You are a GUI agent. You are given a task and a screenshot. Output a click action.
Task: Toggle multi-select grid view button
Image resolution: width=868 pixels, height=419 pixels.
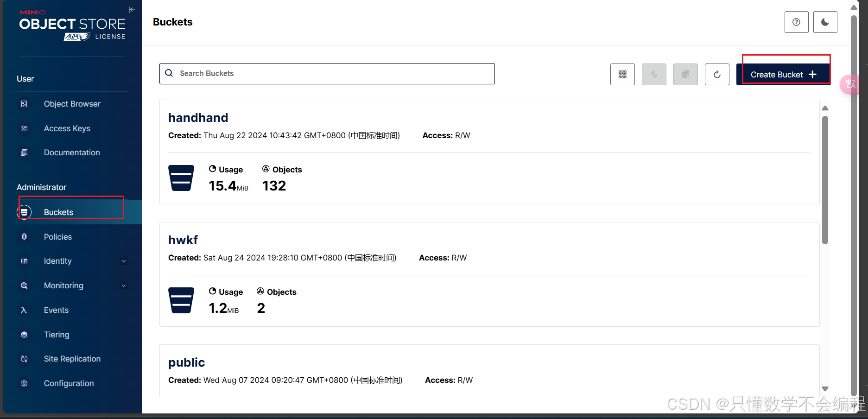point(622,74)
